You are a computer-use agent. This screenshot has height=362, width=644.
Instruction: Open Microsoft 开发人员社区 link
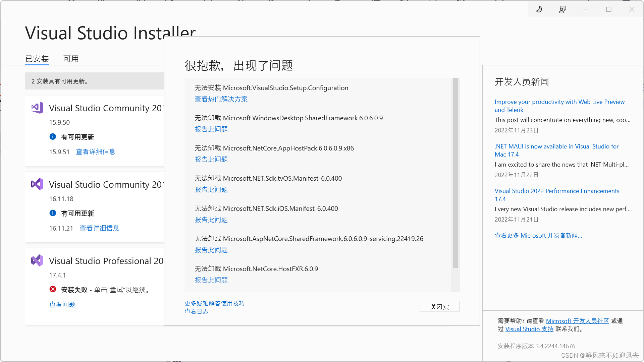click(x=578, y=321)
